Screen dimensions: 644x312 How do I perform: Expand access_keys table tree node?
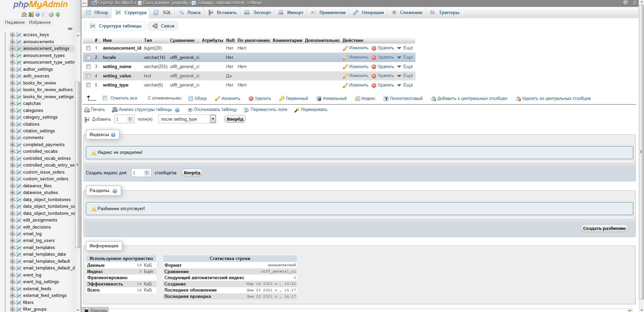pyautogui.click(x=12, y=35)
